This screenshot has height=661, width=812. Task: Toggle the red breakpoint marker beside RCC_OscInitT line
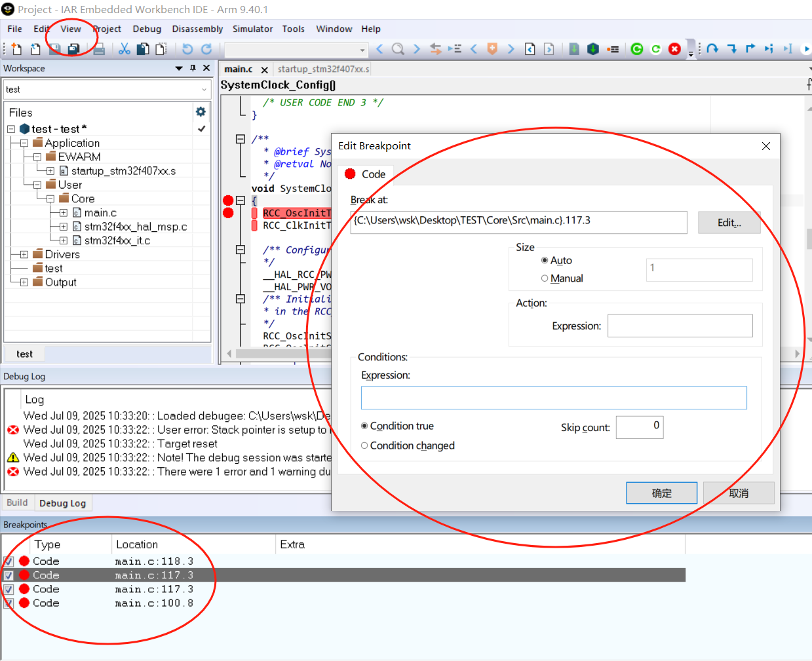click(x=228, y=213)
